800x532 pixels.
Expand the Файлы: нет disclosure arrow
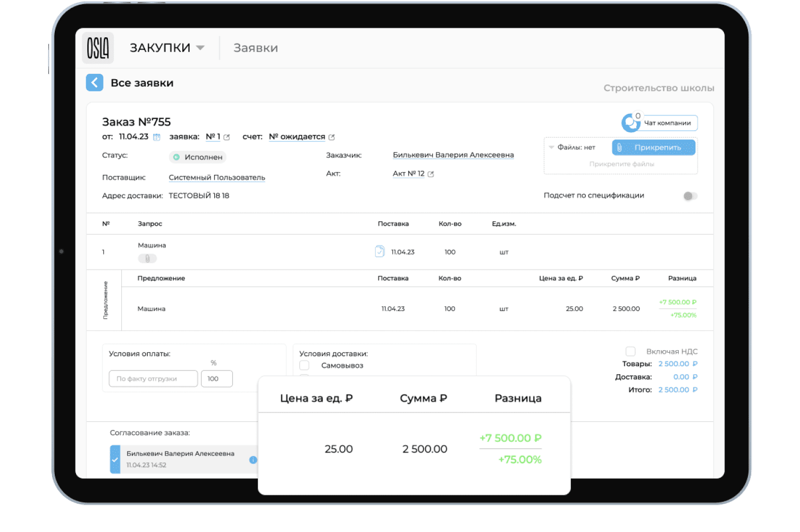coord(551,147)
